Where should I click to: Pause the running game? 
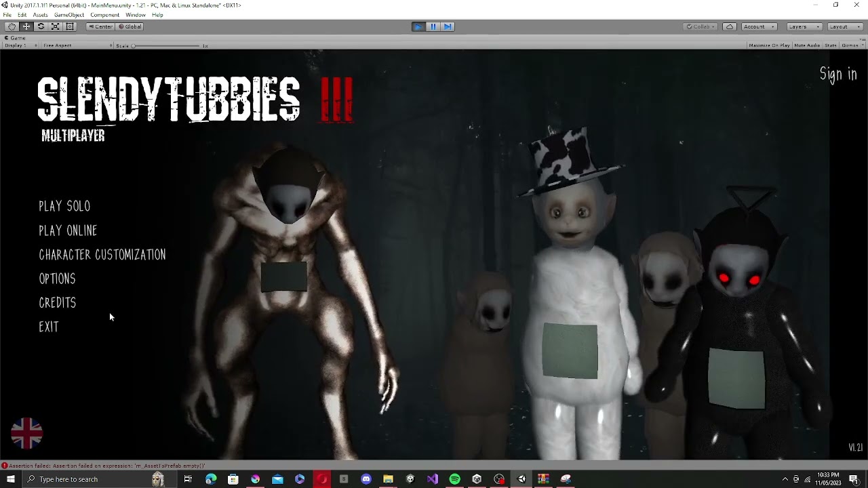pos(433,26)
